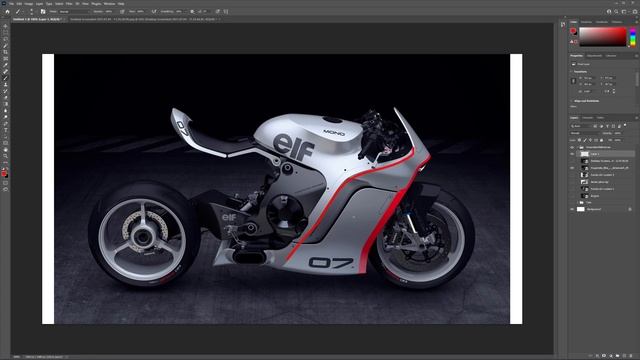Open the Filter menu

point(69,4)
